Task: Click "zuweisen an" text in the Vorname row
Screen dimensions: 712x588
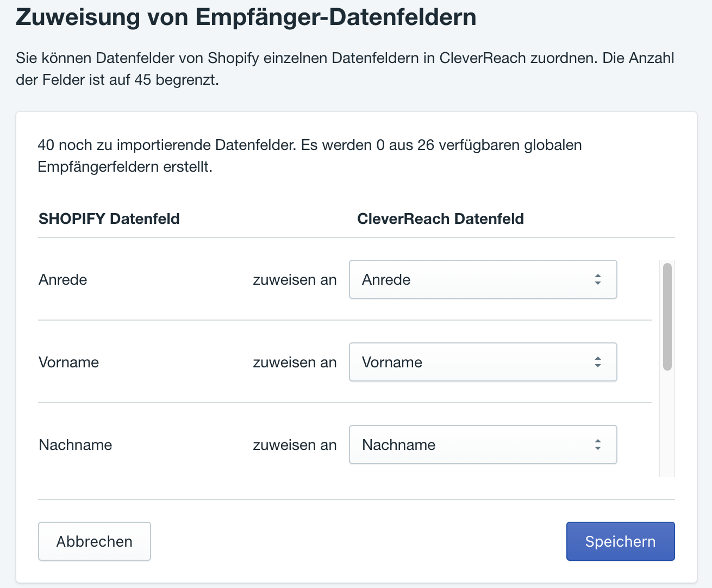Action: (295, 362)
